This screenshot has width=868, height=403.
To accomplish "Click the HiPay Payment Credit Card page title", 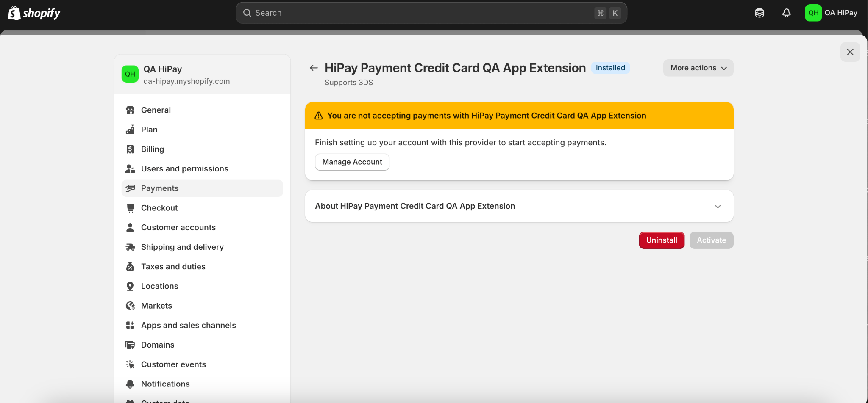I will (x=455, y=68).
